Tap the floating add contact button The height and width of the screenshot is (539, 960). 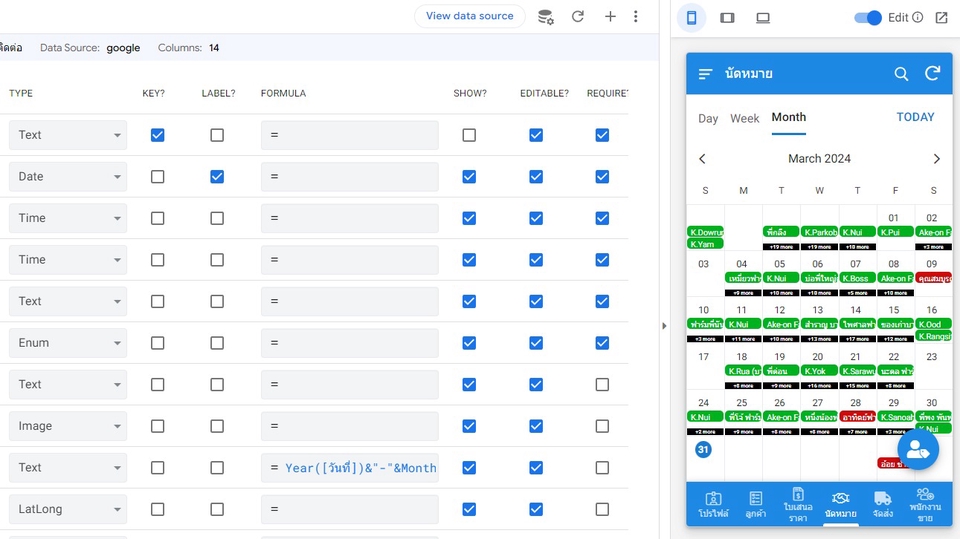pos(918,450)
